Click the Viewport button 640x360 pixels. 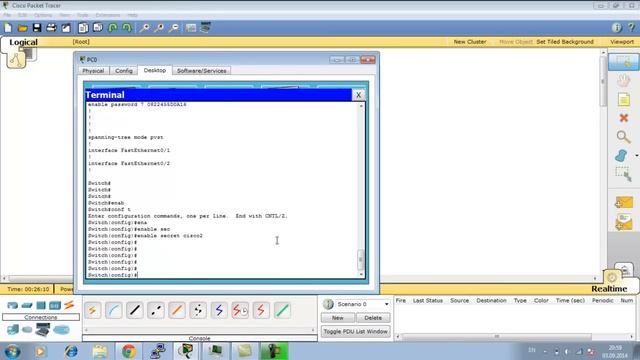pos(622,42)
